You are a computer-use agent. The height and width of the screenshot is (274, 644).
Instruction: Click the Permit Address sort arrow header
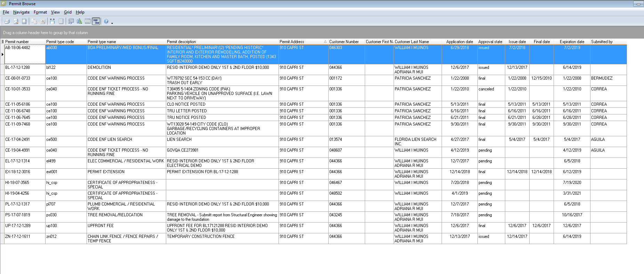tap(325, 42)
